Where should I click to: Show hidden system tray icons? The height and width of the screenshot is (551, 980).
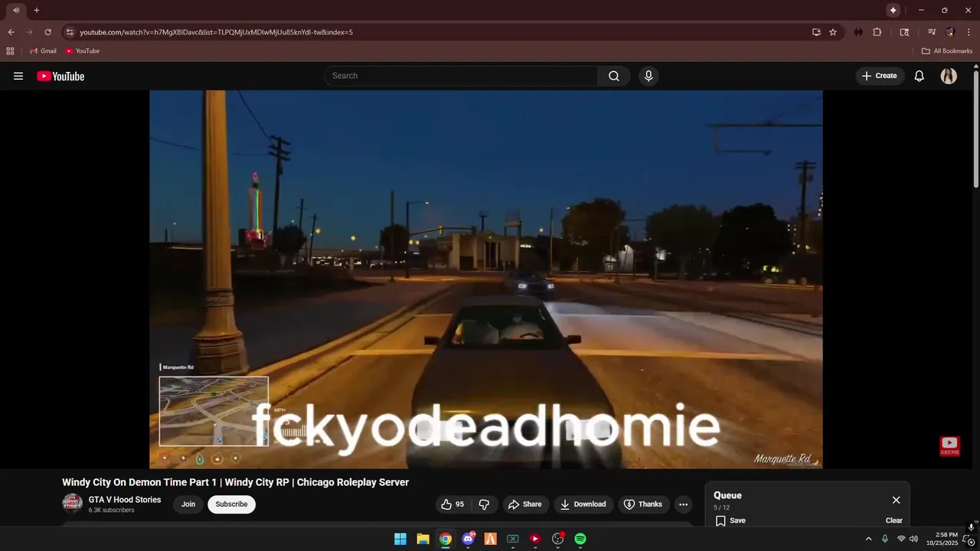tap(868, 539)
